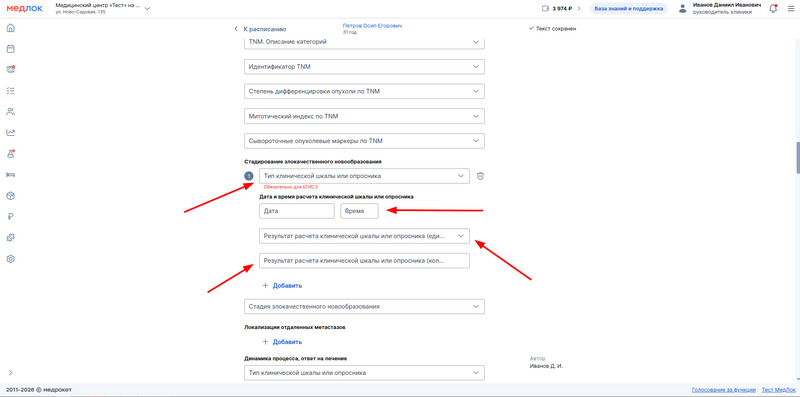Click the 'Дата' input field

296,211
